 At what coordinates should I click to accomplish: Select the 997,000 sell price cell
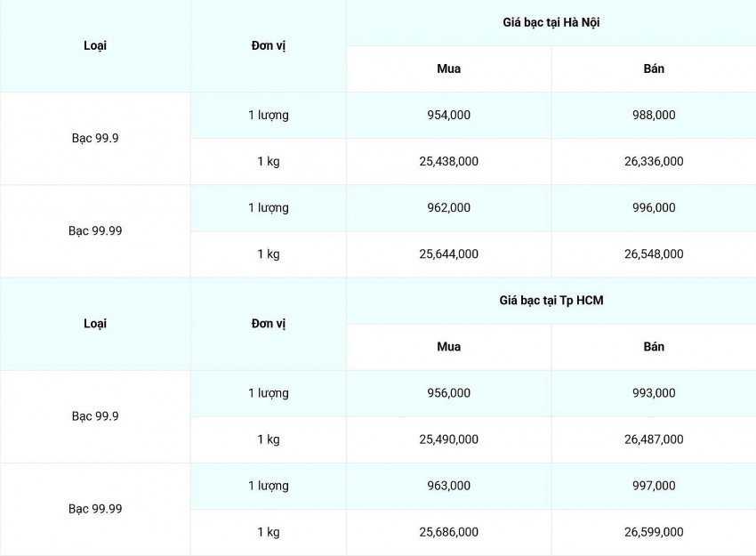pyautogui.click(x=654, y=486)
